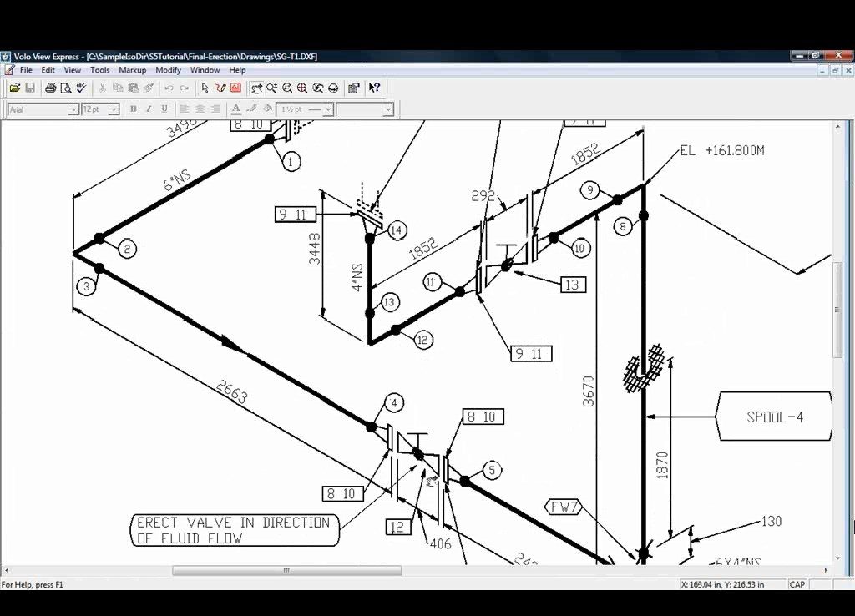Image resolution: width=855 pixels, height=616 pixels.
Task: Click the scroll up arrow
Action: 837,127
